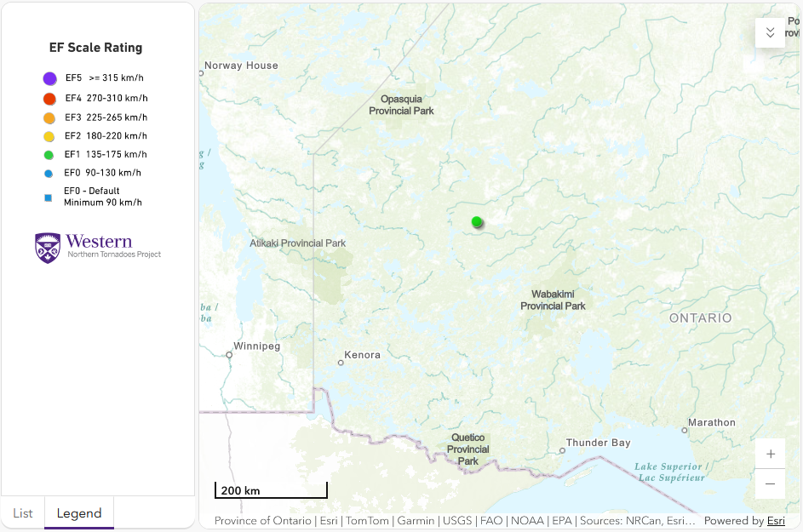The width and height of the screenshot is (803, 532).
Task: Click the 'EF1 135-175 km/h' legend text
Action: pyautogui.click(x=106, y=154)
